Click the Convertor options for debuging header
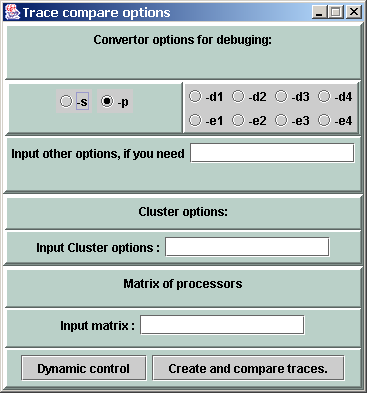 tap(183, 40)
